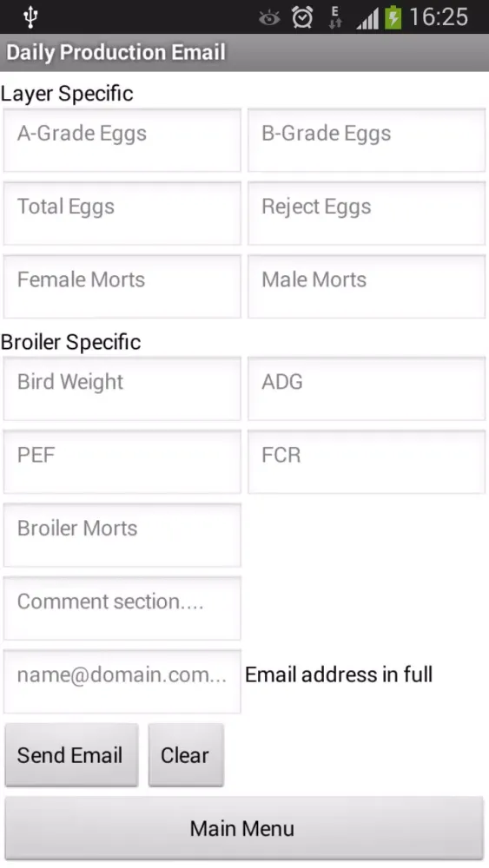Select the Female Morts field
The image size is (489, 868).
click(x=122, y=286)
